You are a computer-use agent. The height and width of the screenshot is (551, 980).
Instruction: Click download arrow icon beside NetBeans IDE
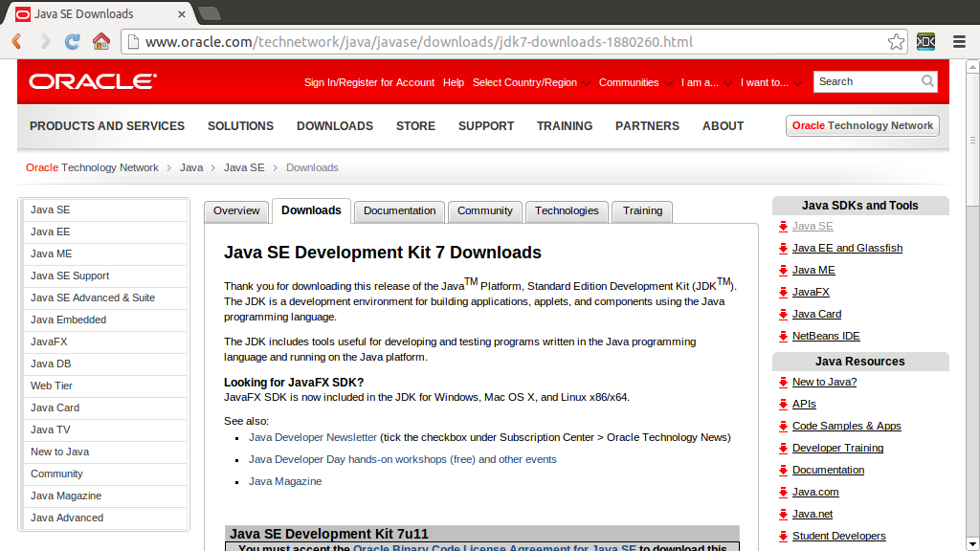pyautogui.click(x=783, y=337)
